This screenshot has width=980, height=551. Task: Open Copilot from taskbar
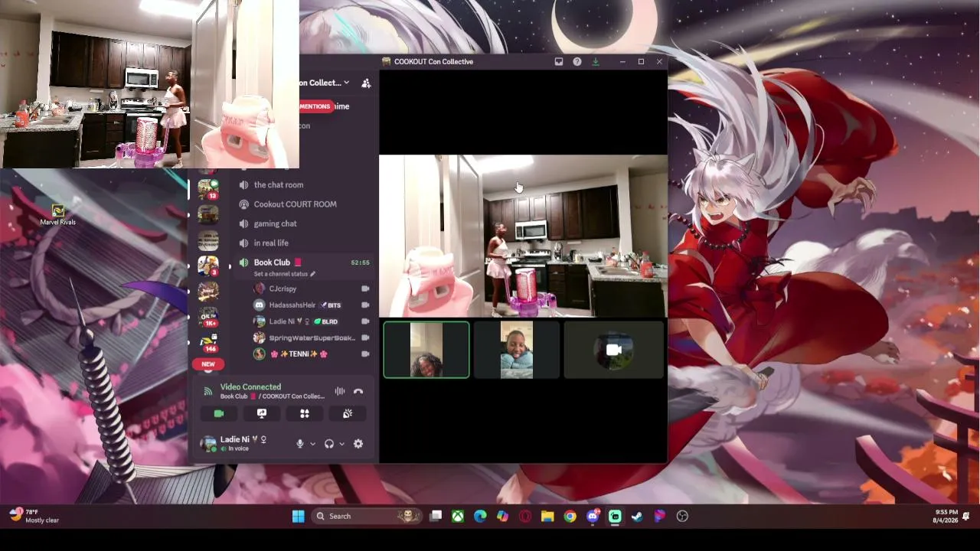(502, 517)
